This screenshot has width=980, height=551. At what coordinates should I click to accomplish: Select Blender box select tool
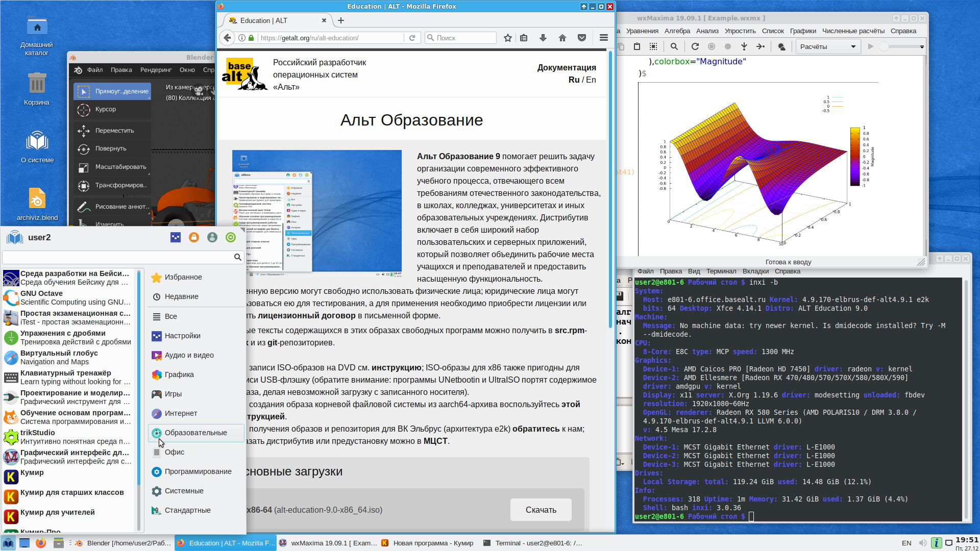pyautogui.click(x=112, y=91)
